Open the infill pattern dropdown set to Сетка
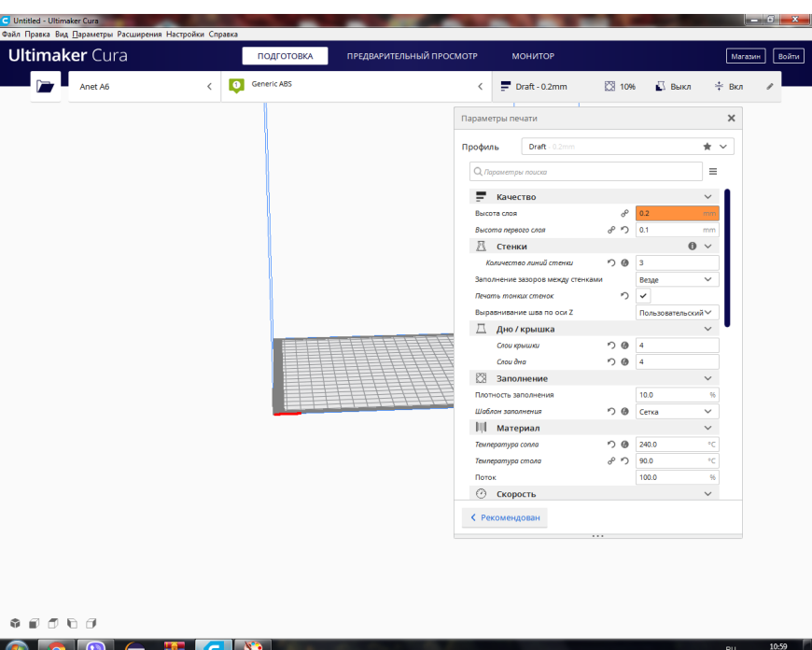 pos(677,412)
